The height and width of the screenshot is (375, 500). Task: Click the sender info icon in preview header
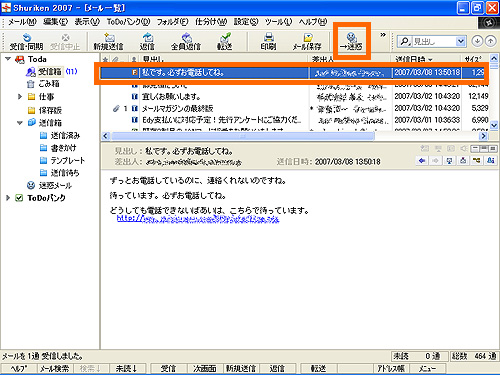[x=491, y=161]
